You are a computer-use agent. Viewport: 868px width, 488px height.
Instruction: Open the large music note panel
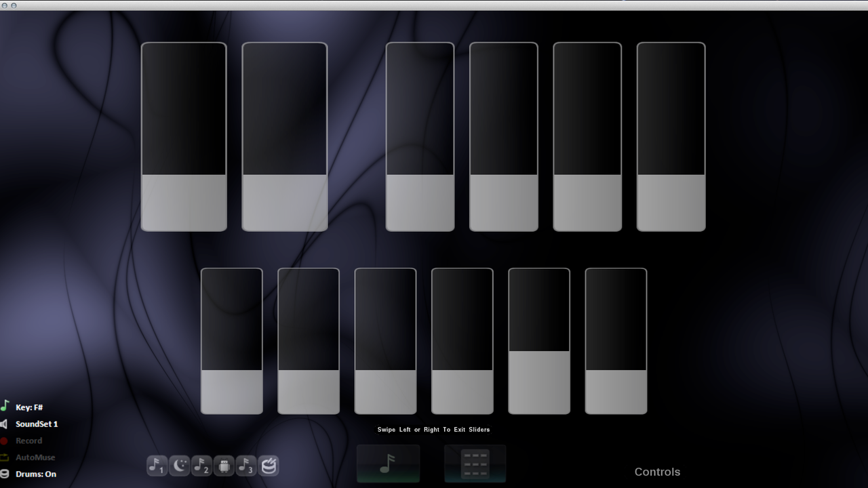click(388, 464)
